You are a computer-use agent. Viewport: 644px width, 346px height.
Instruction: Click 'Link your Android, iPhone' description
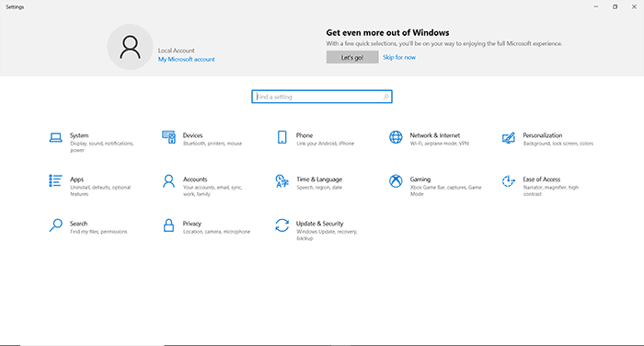[x=325, y=144]
